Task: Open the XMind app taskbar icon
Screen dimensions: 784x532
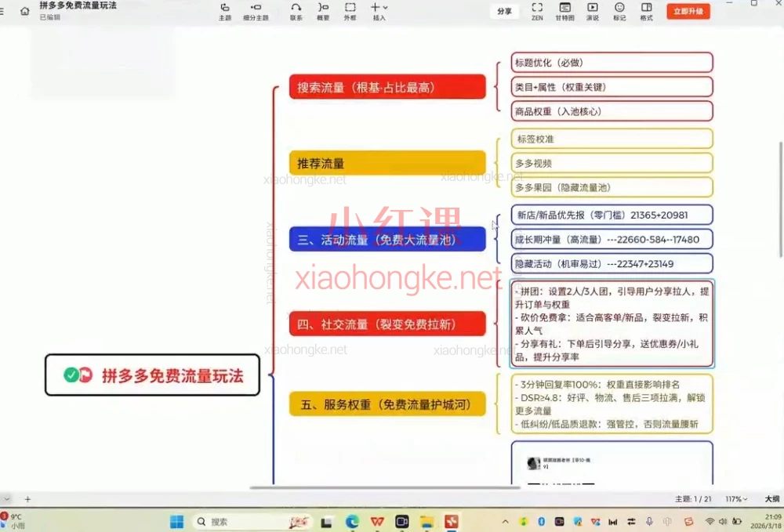Action: click(x=452, y=522)
